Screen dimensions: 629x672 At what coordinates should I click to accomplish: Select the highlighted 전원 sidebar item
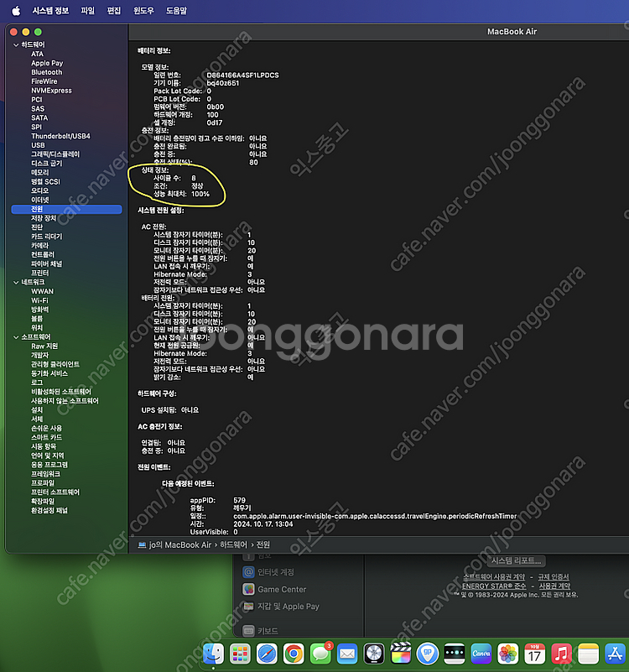pyautogui.click(x=66, y=209)
